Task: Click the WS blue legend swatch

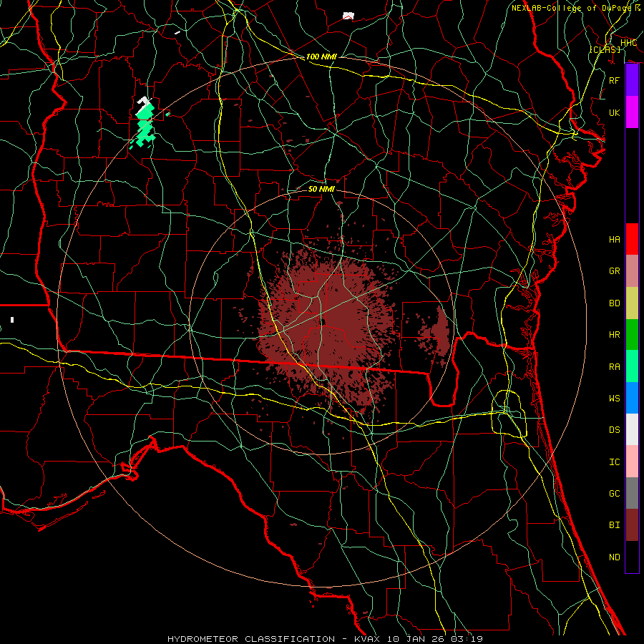Action: pos(632,398)
